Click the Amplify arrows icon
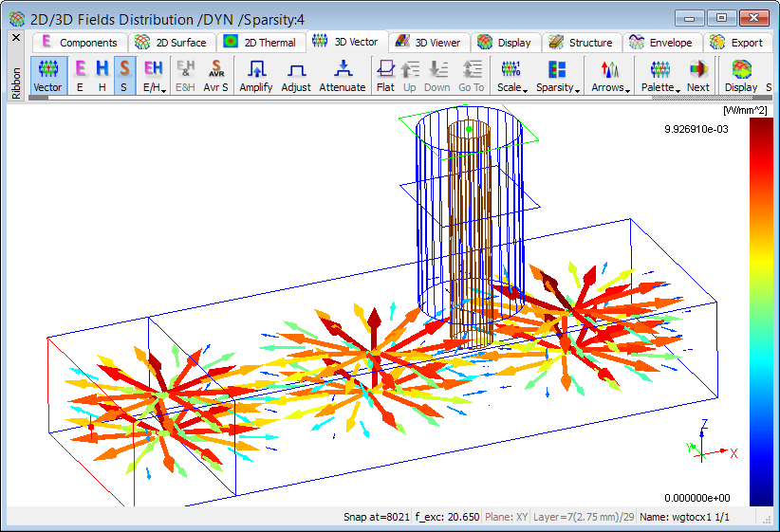This screenshot has width=780, height=532. [255, 76]
